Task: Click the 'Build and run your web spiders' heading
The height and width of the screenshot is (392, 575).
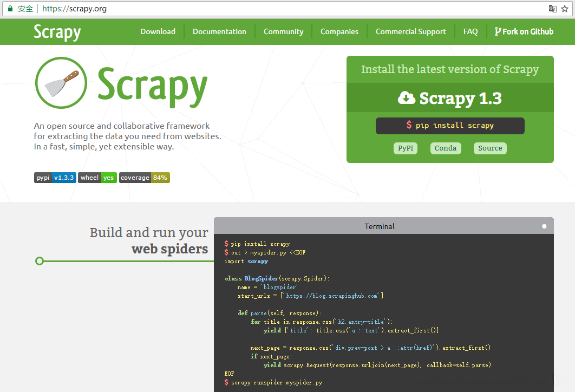Action: pos(149,240)
